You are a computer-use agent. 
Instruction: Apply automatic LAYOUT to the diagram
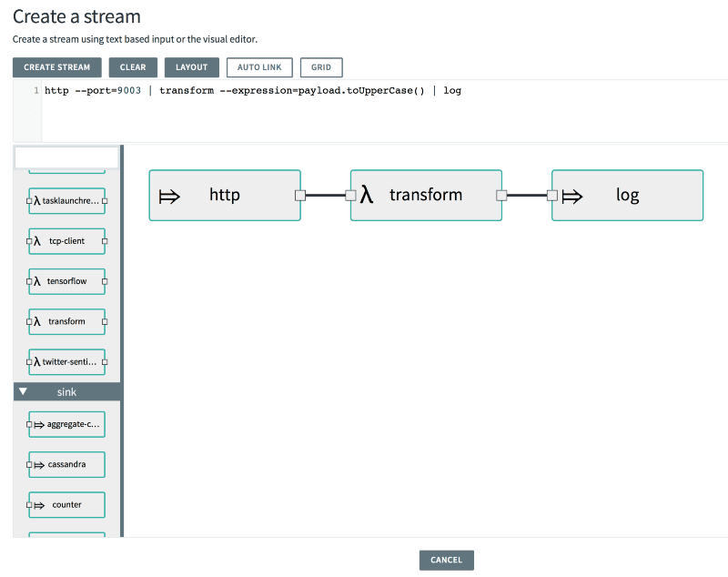tap(192, 66)
